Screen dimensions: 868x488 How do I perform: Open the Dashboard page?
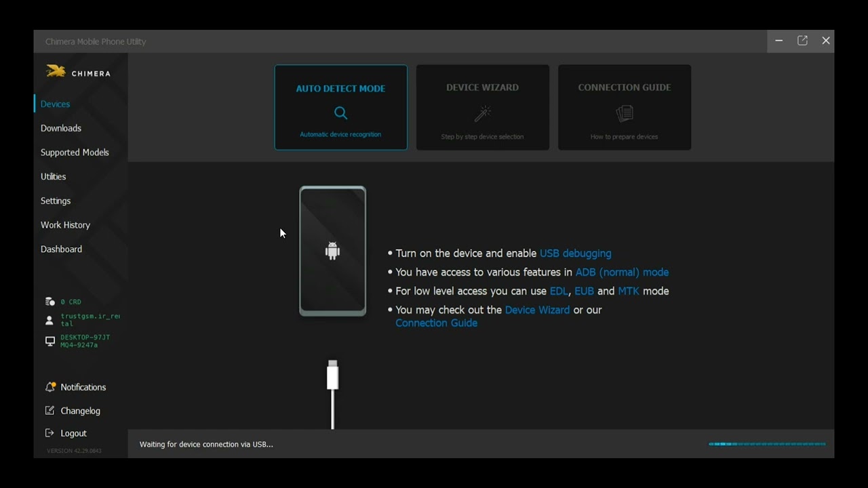tap(61, 249)
